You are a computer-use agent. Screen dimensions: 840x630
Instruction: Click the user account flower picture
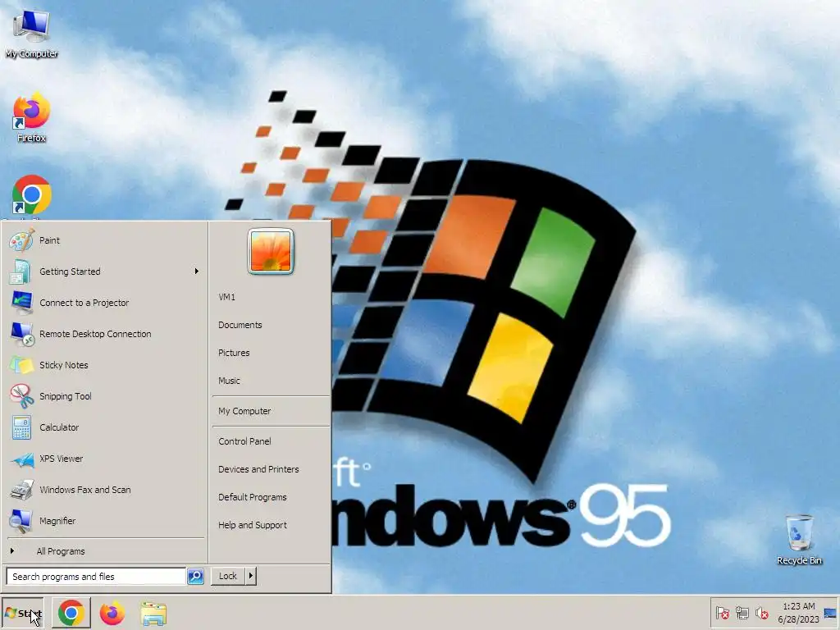(271, 251)
